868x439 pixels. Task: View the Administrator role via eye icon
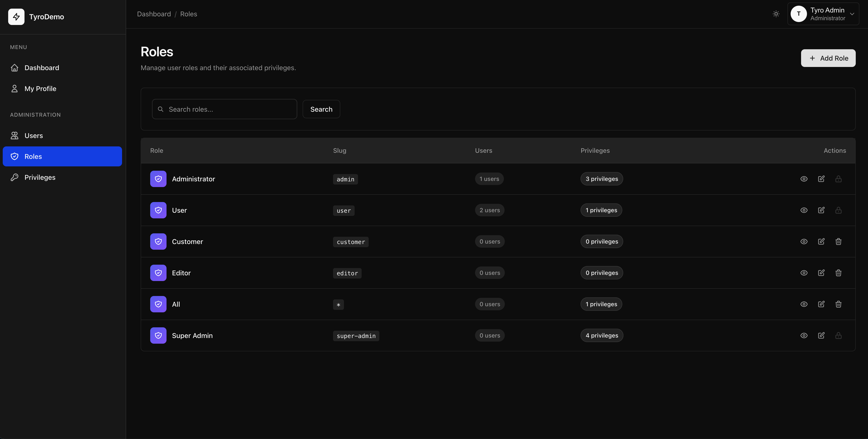coord(804,179)
